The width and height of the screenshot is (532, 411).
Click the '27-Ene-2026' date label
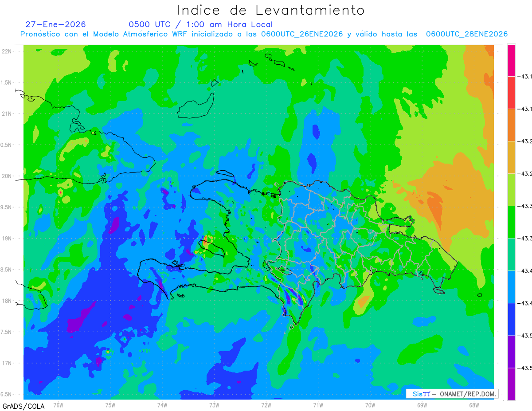(x=55, y=24)
